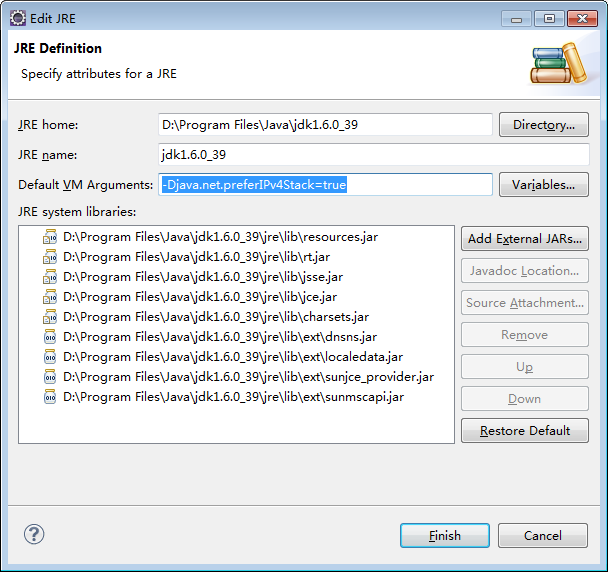Click the rt.jar library icon
Screen dimensions: 608x572
50,257
